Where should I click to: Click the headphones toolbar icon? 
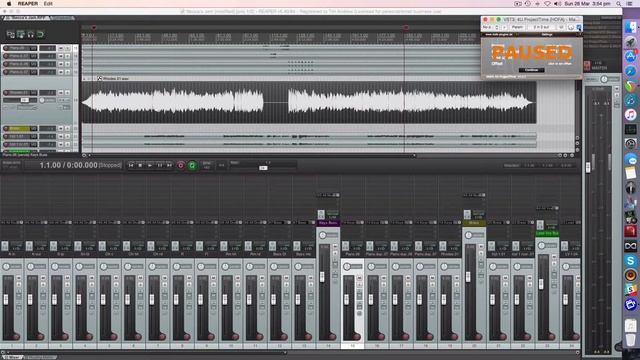[31, 34]
